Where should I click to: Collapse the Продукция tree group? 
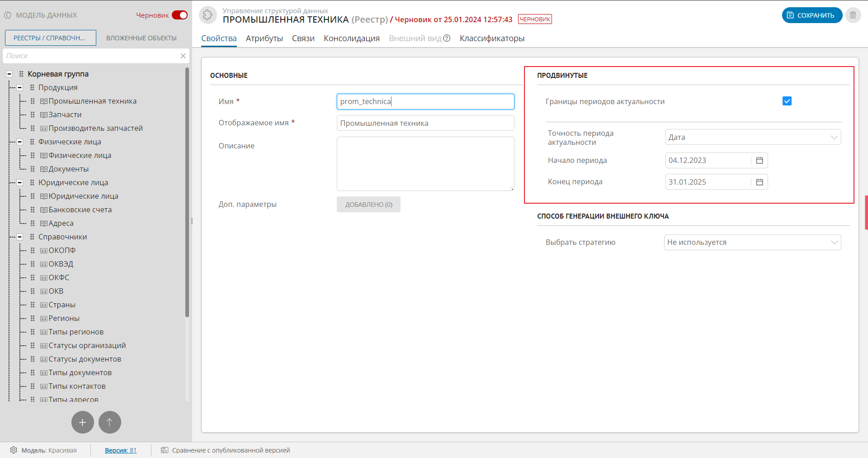pyautogui.click(x=20, y=87)
